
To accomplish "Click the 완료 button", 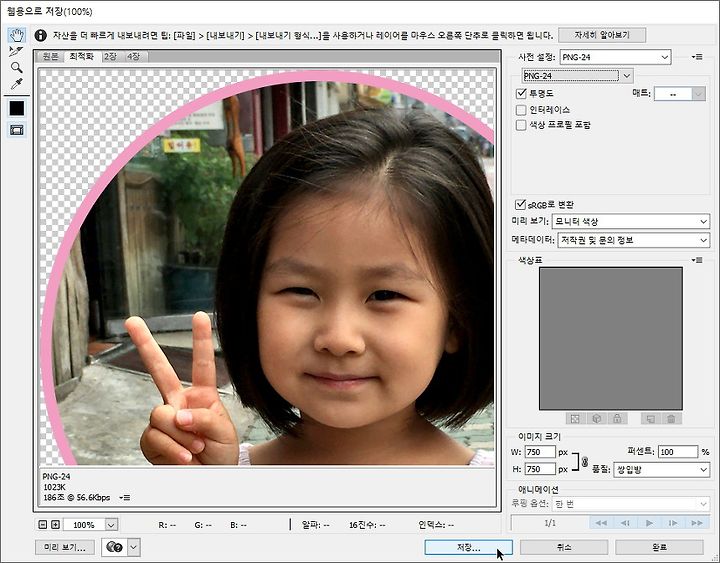I will [659, 547].
